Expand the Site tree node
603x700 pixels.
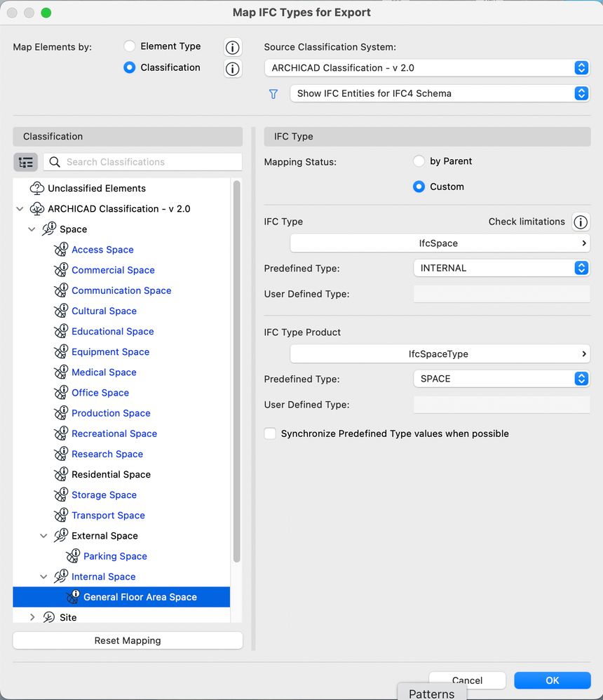(32, 617)
